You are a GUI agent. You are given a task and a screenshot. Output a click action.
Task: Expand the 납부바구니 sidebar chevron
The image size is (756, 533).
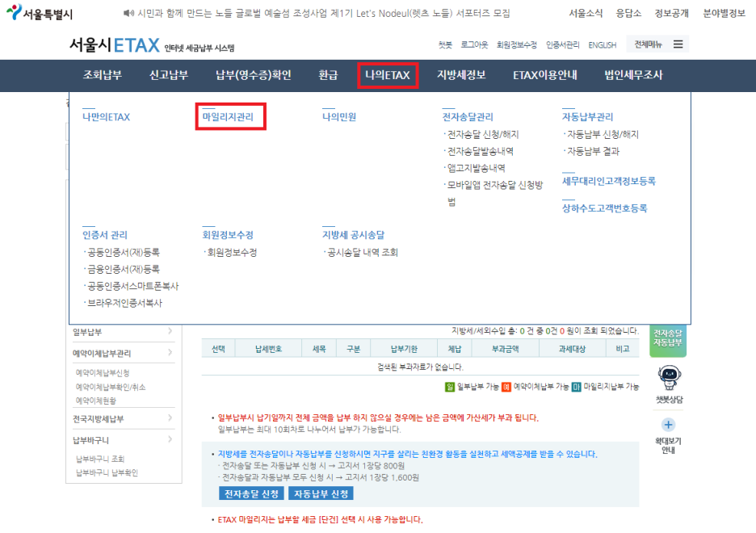click(170, 439)
